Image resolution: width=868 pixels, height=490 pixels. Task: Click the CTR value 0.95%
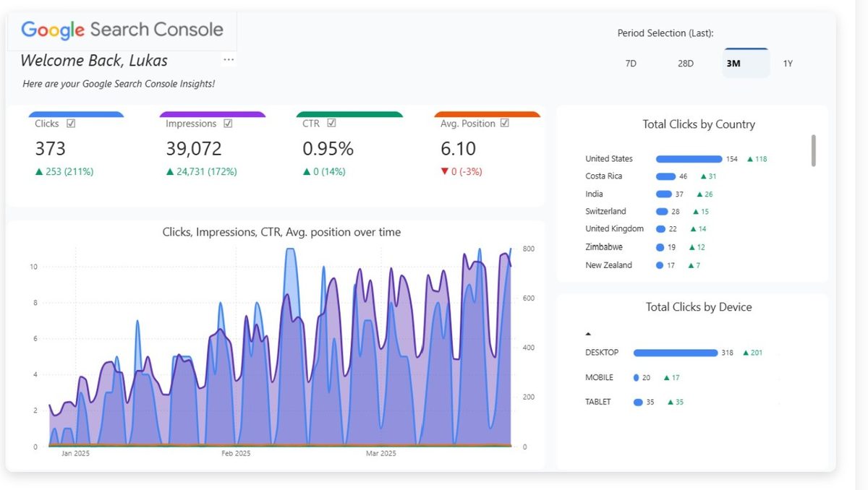point(328,149)
